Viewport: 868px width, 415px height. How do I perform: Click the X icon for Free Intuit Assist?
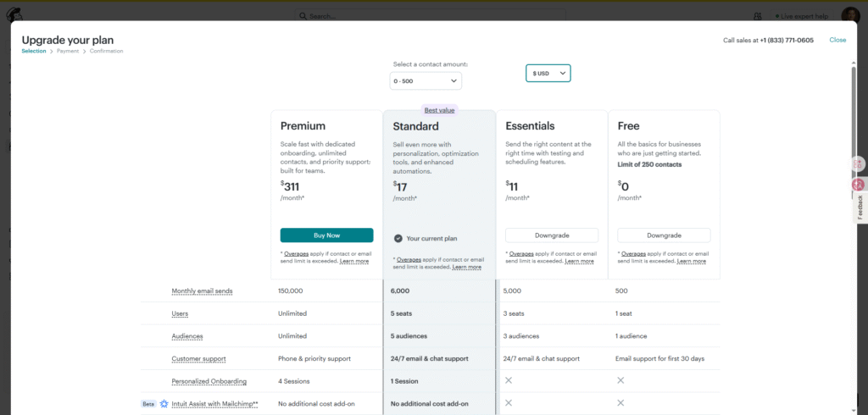click(x=620, y=403)
